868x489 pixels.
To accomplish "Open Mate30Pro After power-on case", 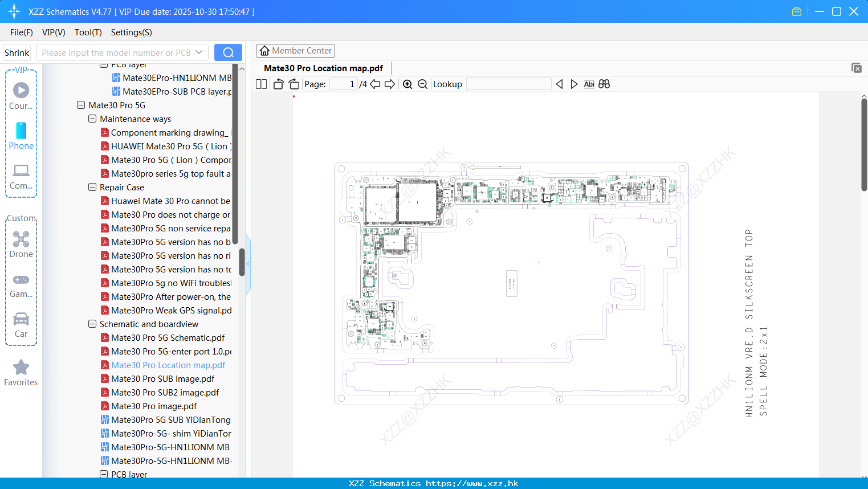I will click(x=166, y=296).
